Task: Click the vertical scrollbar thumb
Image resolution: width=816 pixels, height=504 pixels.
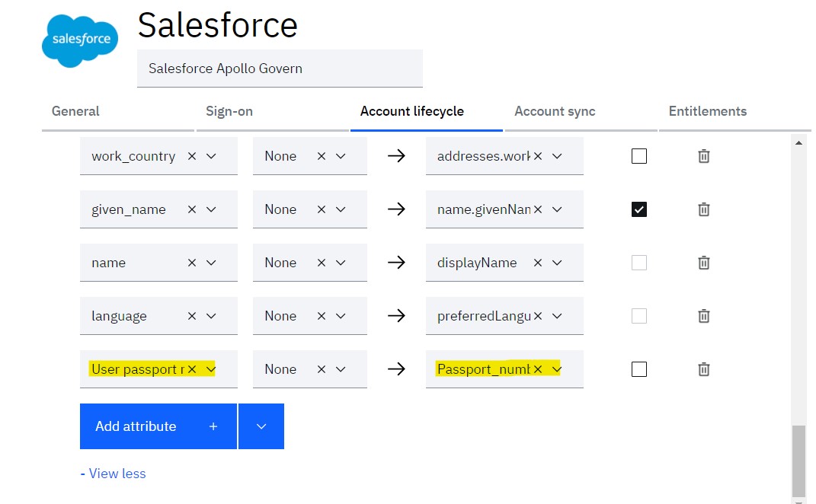Action: (798, 461)
